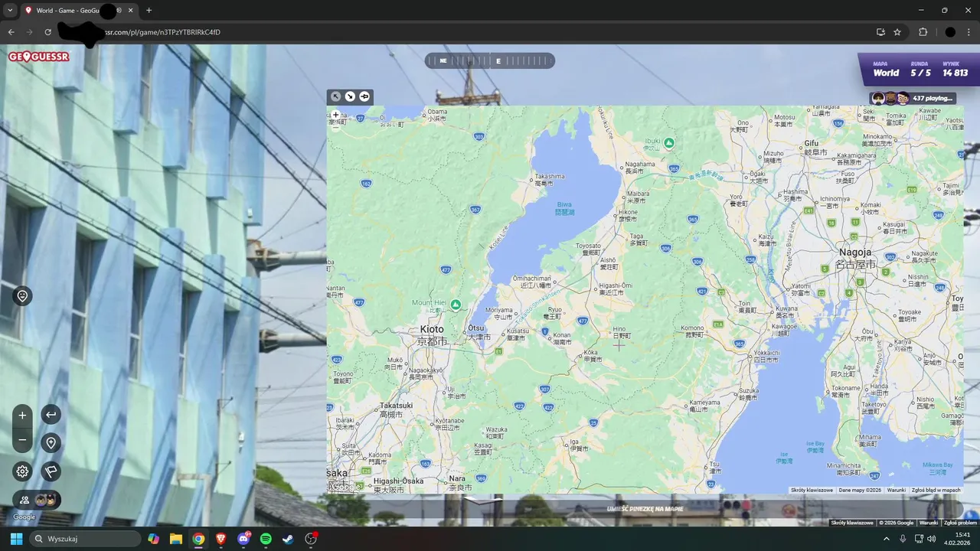
Task: Reload the GeoGuessr page
Action: coord(47,32)
